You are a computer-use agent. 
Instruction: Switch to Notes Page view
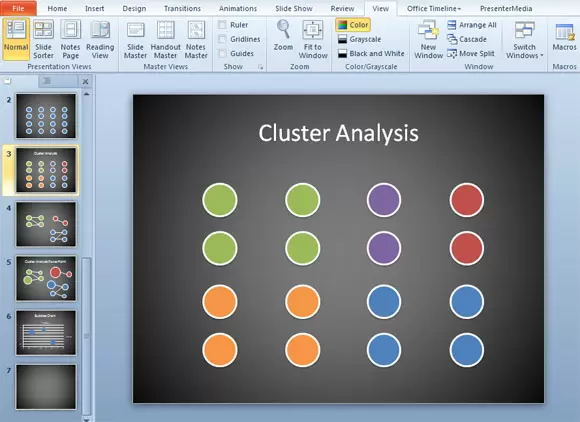click(70, 39)
